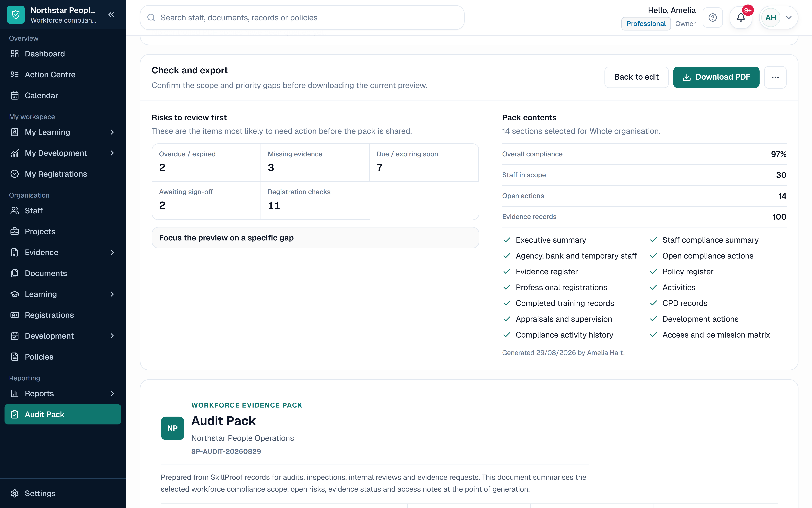The width and height of the screenshot is (812, 508).
Task: Expand Development submenu chevron
Action: pos(112,336)
